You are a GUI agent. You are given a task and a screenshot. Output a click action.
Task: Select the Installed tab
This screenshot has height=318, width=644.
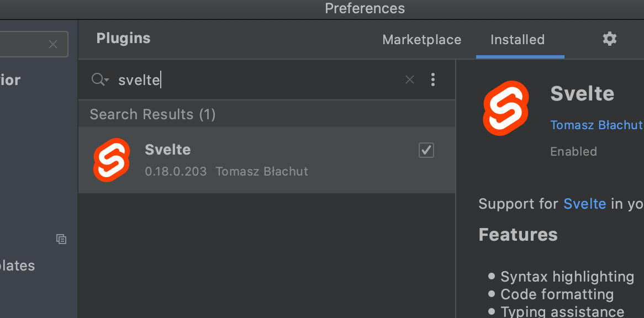(x=518, y=40)
